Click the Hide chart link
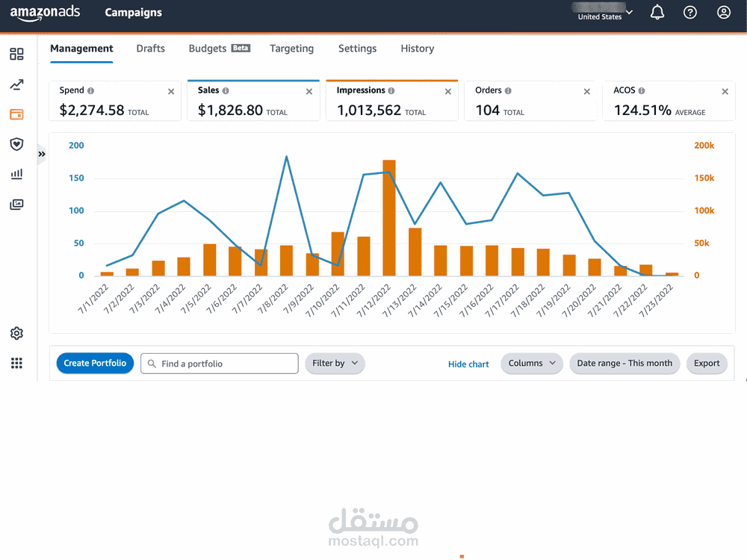Screen dimensions: 747x560 click(468, 364)
